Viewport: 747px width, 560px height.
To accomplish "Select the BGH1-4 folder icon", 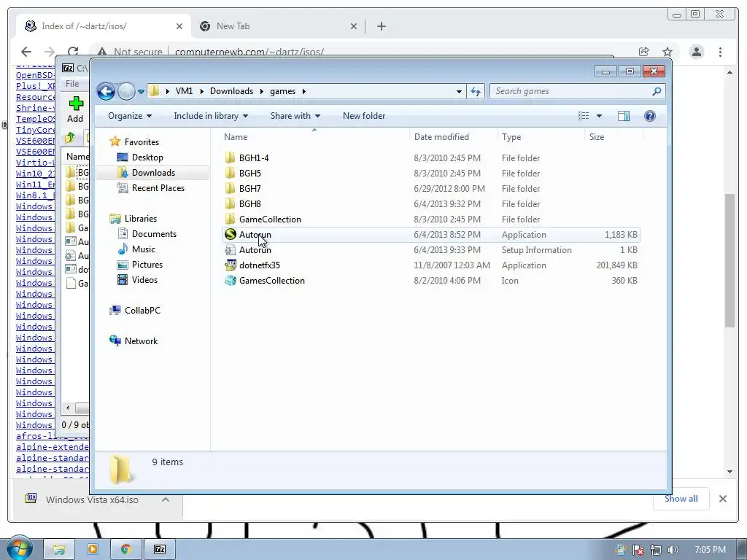I will [230, 157].
